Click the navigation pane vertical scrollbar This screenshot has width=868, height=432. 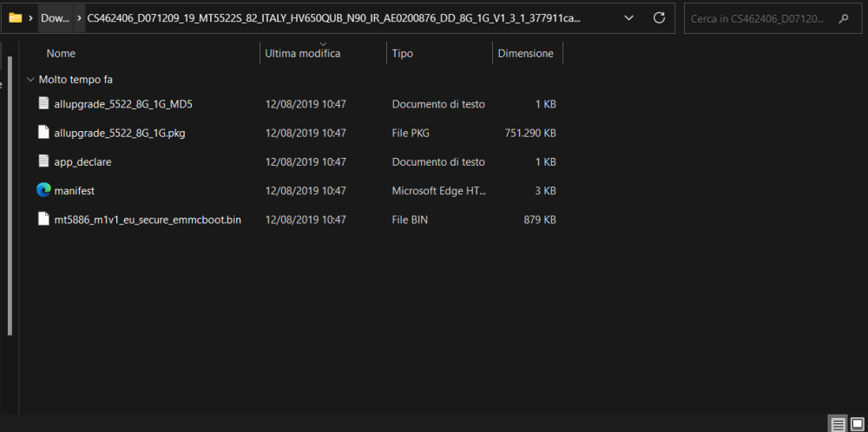(x=10, y=191)
